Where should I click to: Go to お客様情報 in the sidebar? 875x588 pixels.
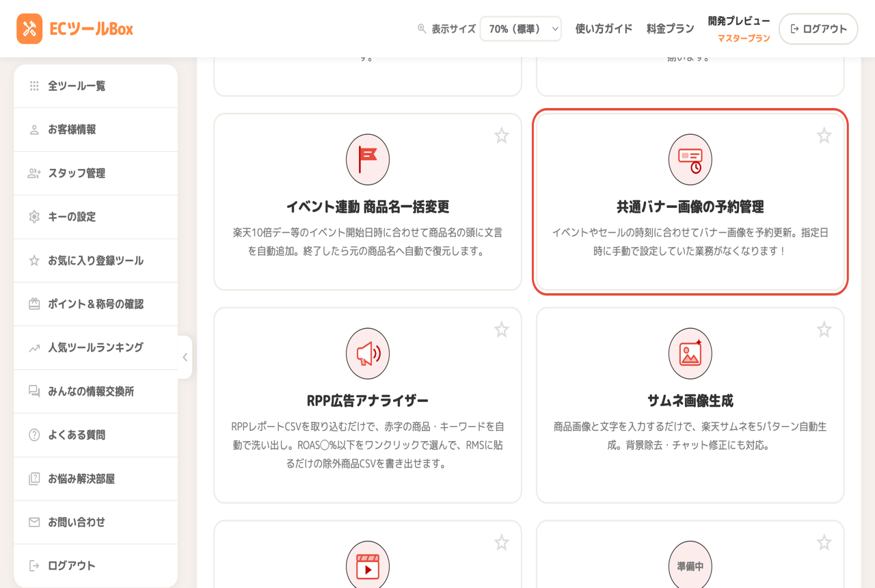(96, 130)
